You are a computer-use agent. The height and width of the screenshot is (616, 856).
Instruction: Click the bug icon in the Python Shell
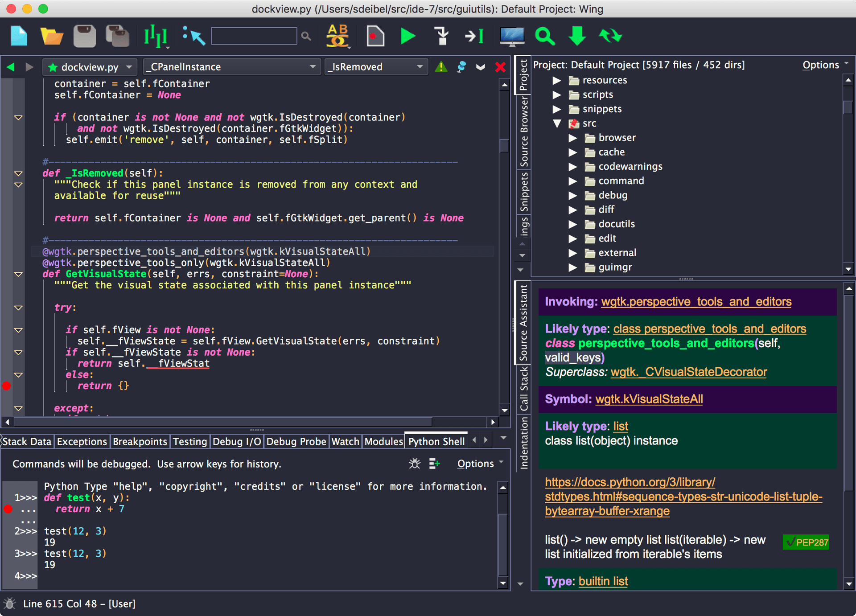(414, 464)
